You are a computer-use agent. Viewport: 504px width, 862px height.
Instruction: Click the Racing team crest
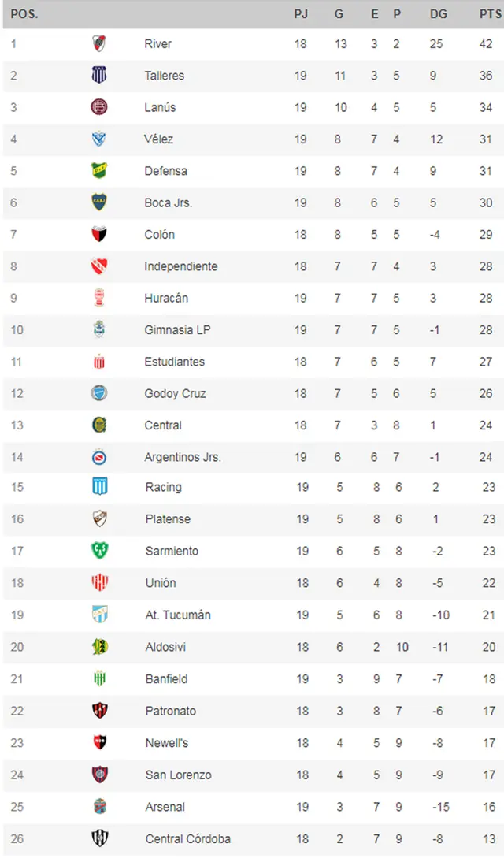99,487
